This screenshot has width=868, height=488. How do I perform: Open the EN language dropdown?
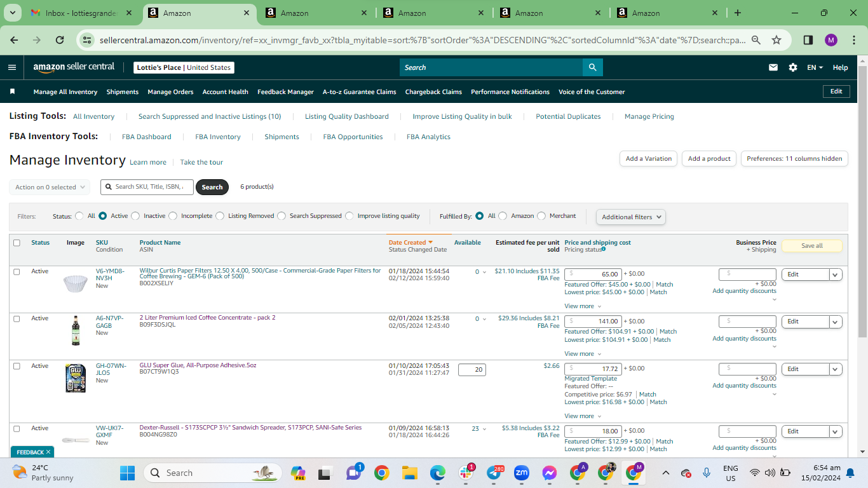pyautogui.click(x=815, y=67)
